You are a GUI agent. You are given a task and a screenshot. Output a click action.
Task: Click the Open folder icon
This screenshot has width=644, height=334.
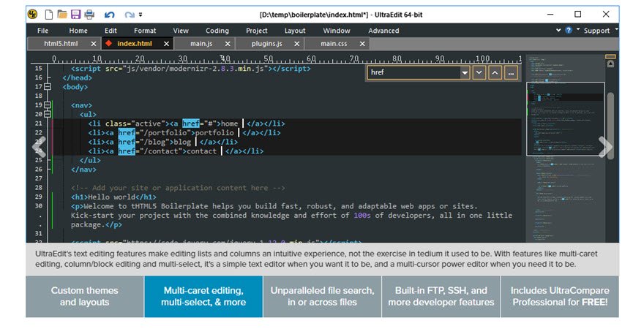click(x=62, y=14)
